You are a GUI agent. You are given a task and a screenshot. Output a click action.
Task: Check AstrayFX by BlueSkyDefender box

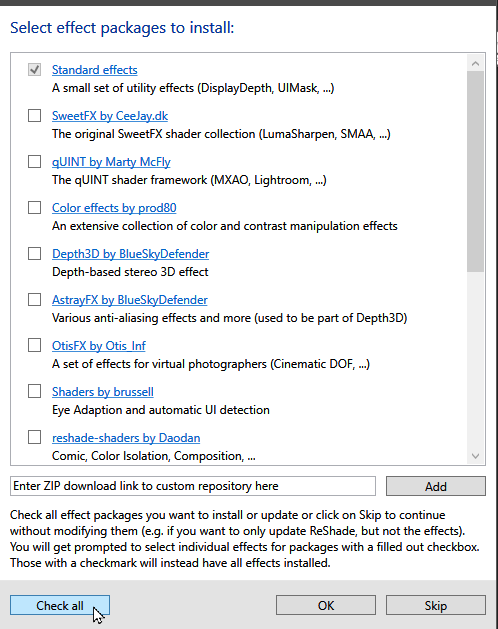tap(35, 300)
